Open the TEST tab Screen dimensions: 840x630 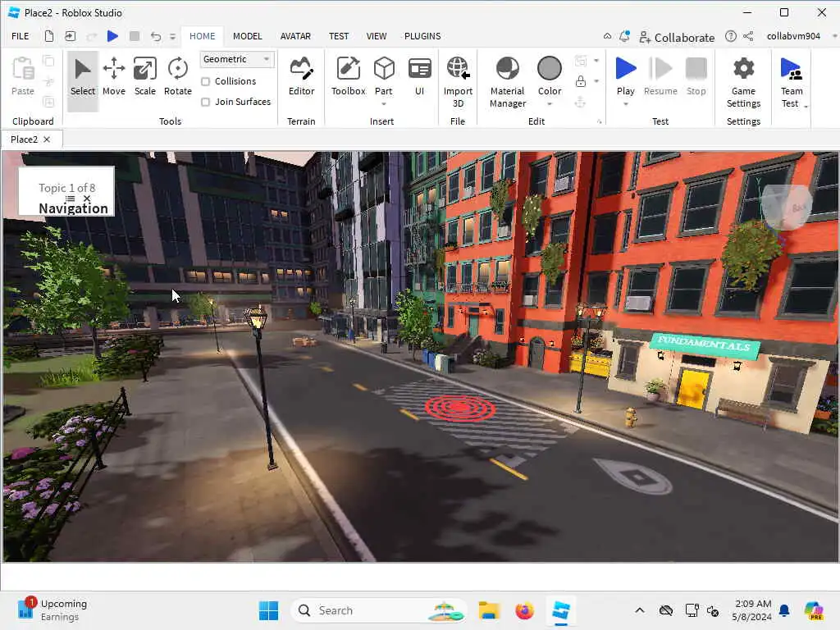(x=339, y=36)
